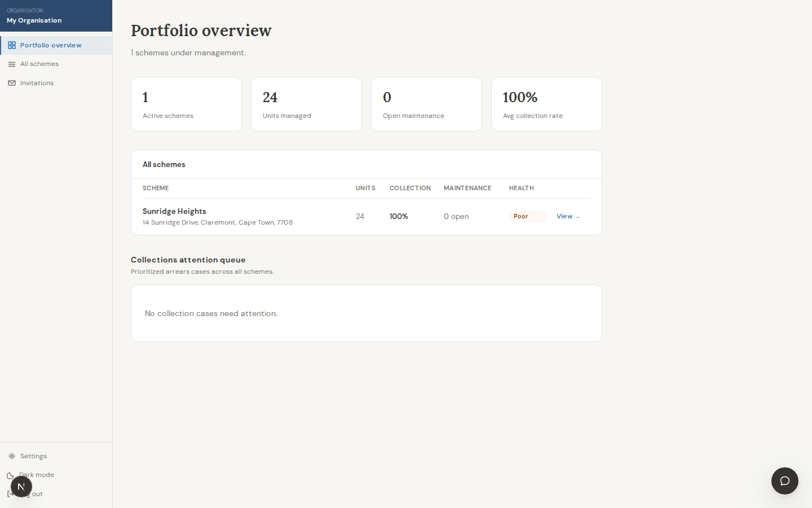Click the round N avatar badge

coord(21,487)
